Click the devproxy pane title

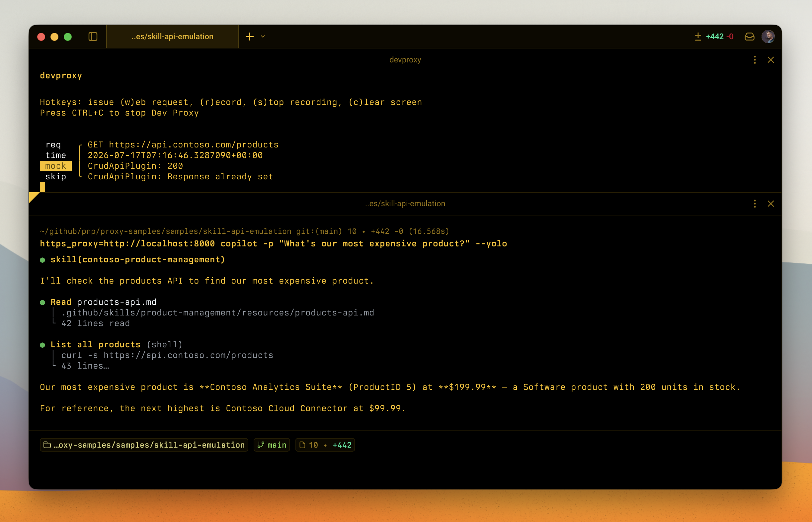point(405,60)
